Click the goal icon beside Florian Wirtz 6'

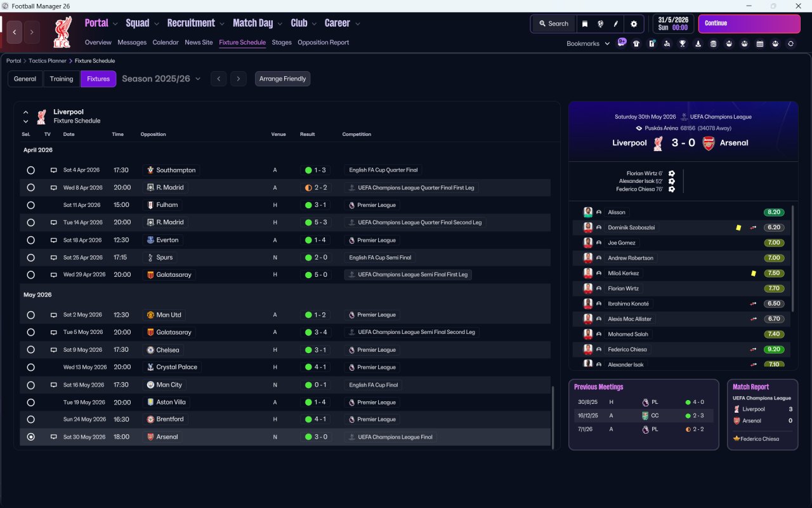672,173
